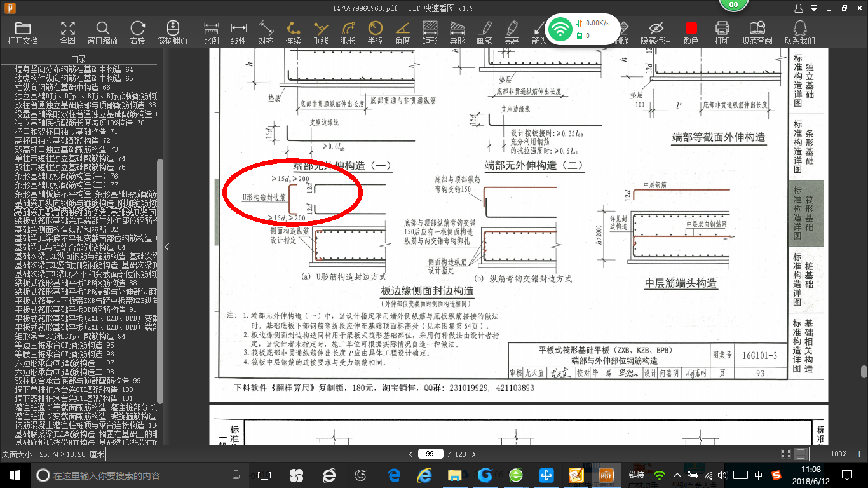Show hidden system tray icons
The height and width of the screenshot is (488, 868).
677,475
